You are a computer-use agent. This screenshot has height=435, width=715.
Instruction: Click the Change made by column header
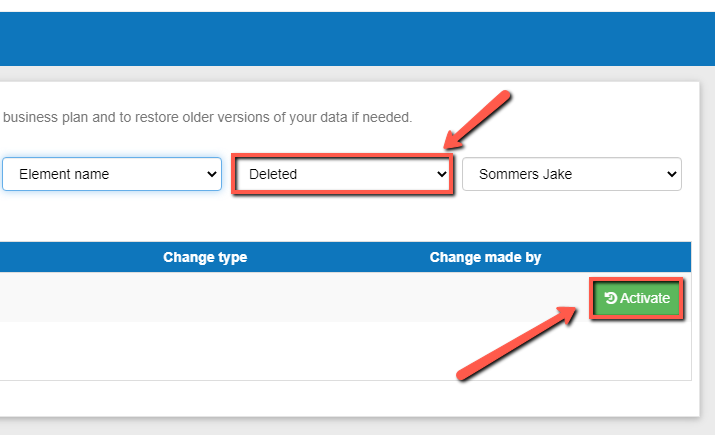pos(485,257)
